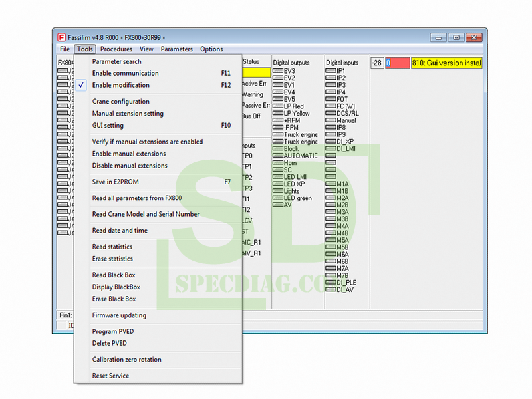Expand the Options menu
Screen dimensions: 532x399
(211, 49)
